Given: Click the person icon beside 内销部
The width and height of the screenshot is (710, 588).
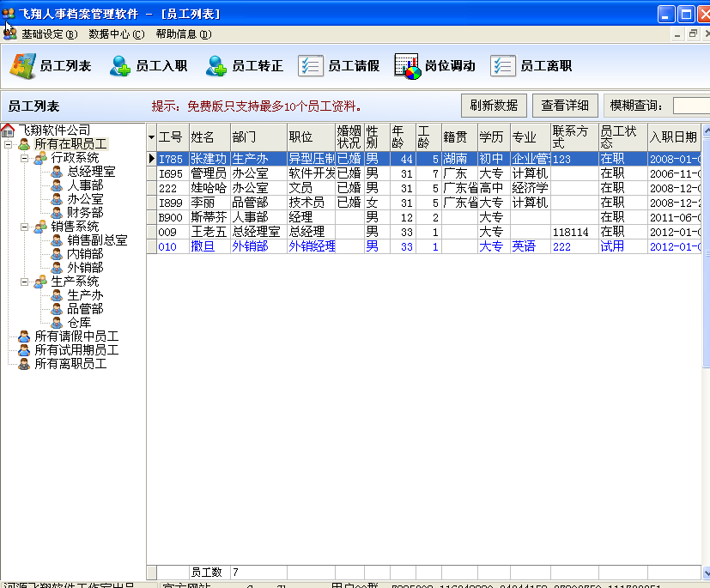Looking at the screenshot, I should [x=57, y=254].
